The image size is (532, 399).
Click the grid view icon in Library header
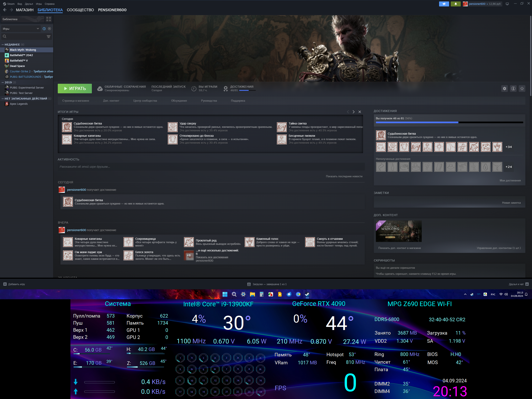pos(49,19)
